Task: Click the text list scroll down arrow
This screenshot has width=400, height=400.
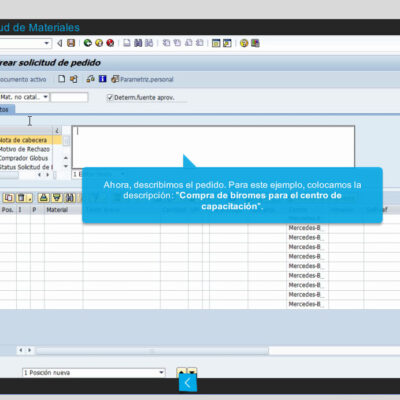Action: [66, 166]
